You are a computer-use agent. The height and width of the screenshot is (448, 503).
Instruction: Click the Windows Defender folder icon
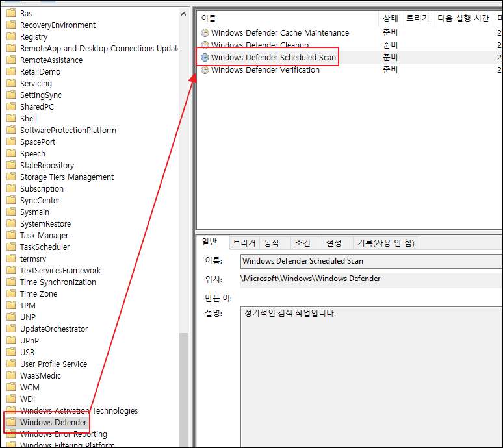point(11,422)
